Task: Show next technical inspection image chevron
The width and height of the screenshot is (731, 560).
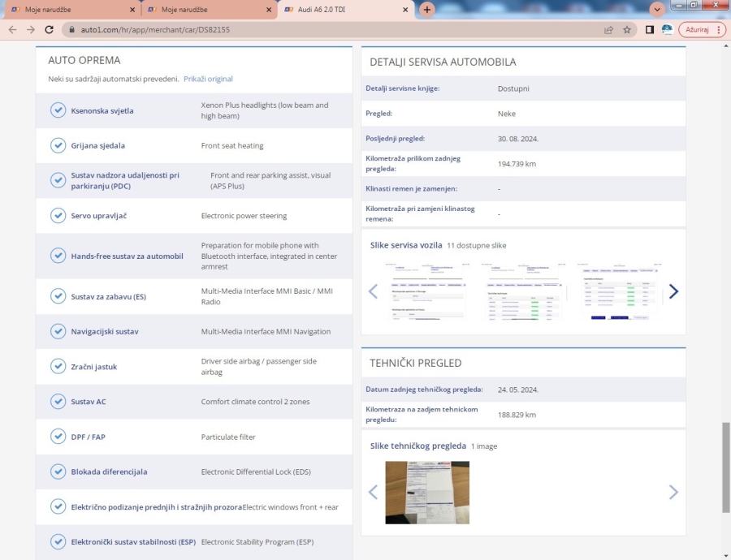Action: point(673,492)
